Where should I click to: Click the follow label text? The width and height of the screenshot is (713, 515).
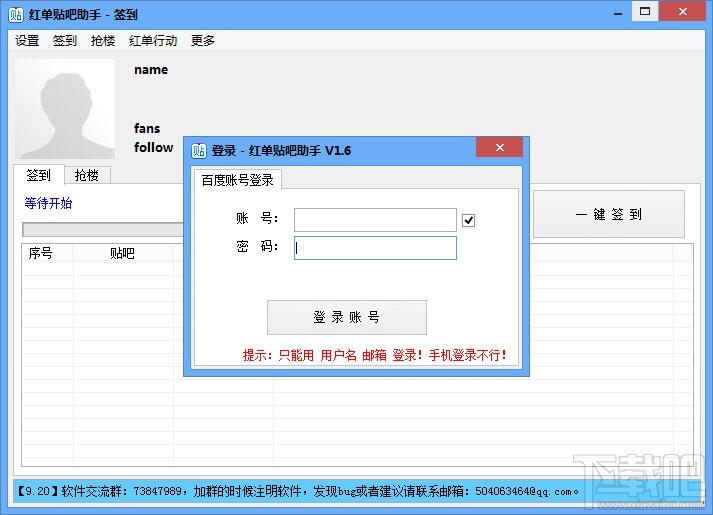[x=154, y=147]
